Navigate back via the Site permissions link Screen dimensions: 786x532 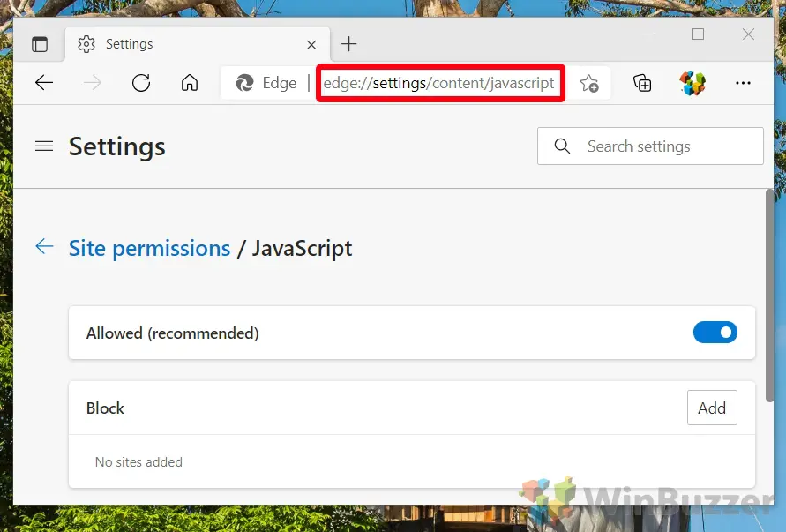tap(149, 248)
